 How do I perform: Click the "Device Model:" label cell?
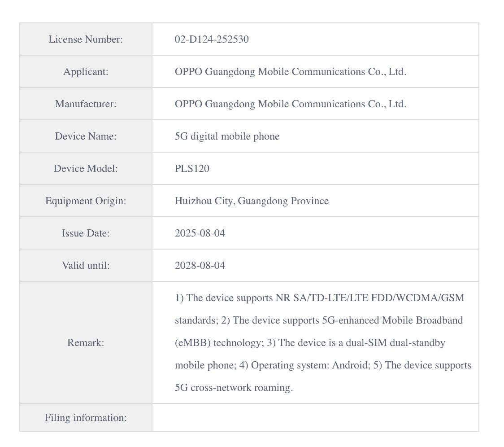pyautogui.click(x=86, y=169)
